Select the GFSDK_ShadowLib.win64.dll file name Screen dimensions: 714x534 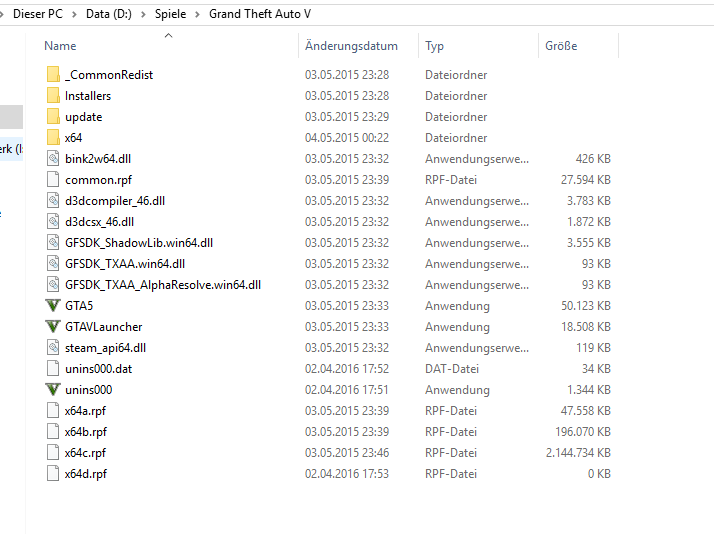coord(139,243)
